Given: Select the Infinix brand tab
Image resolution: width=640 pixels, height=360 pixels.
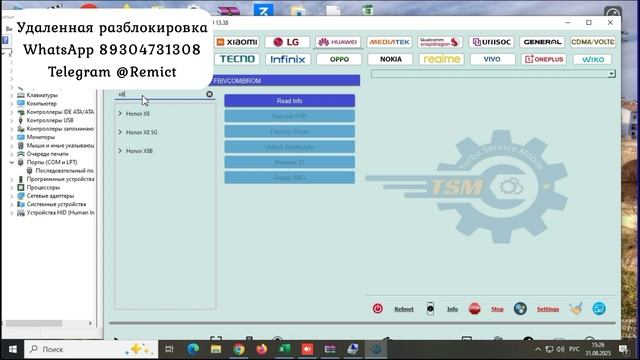Looking at the screenshot, I should pyautogui.click(x=288, y=59).
